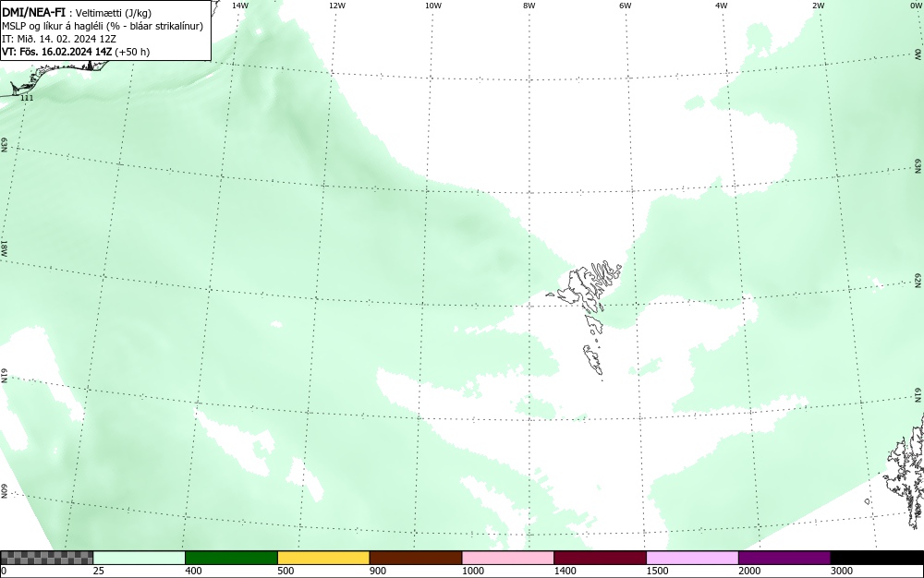Pick the maroon 1400–1500 legend swatch
The width and height of the screenshot is (924, 578).
pos(601,558)
